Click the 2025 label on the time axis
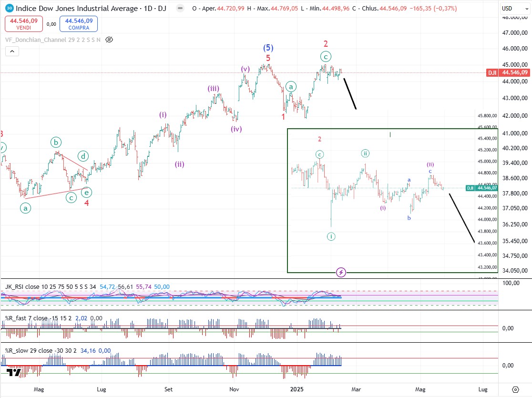 [297, 389]
